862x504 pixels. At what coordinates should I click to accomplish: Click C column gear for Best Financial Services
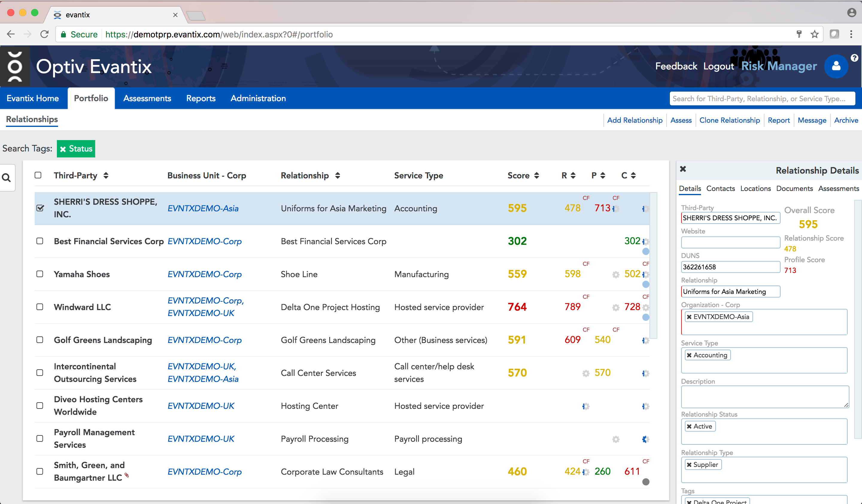[x=646, y=242]
